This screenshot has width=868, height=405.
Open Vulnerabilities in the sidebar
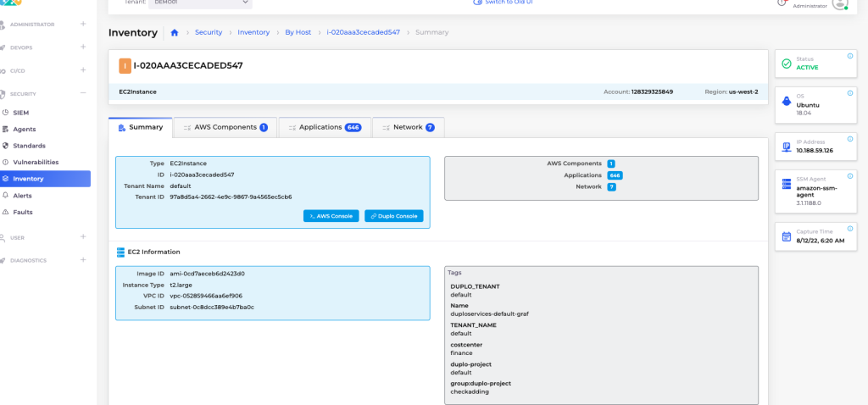coord(36,162)
